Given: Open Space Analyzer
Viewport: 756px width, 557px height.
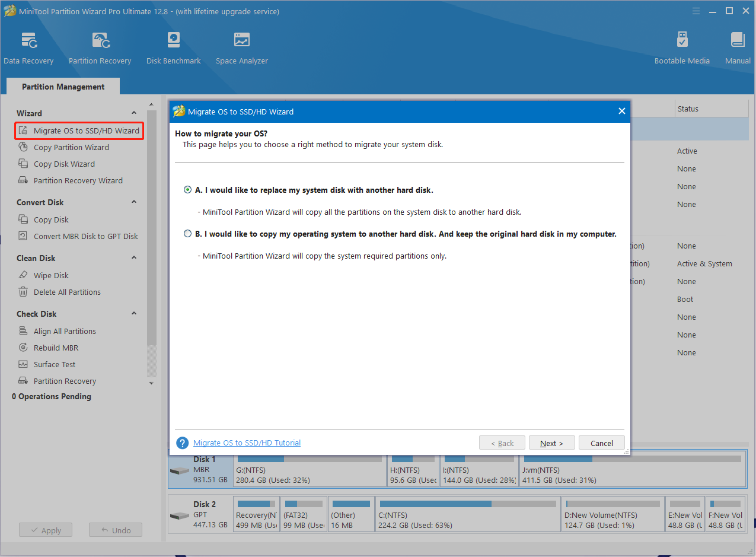Looking at the screenshot, I should click(x=241, y=48).
